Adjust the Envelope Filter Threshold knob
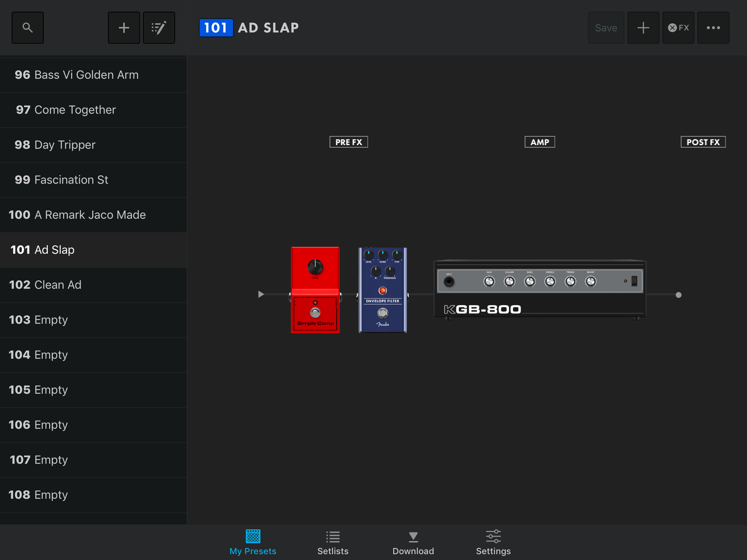This screenshot has width=747, height=560. click(390, 271)
